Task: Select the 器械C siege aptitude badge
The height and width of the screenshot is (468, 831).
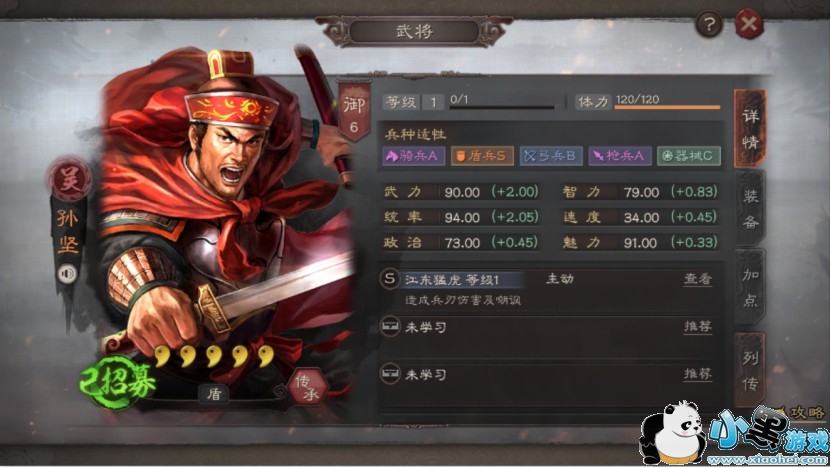Action: click(689, 156)
